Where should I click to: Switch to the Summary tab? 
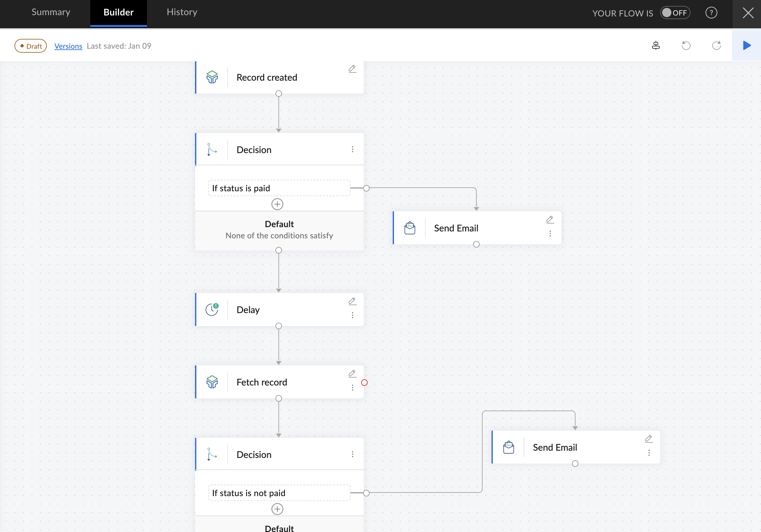click(51, 12)
